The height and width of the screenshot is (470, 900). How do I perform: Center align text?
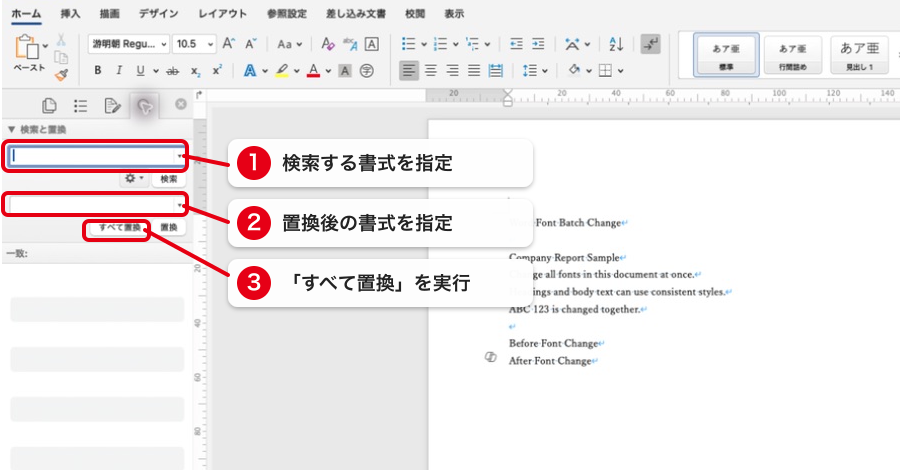[x=430, y=71]
